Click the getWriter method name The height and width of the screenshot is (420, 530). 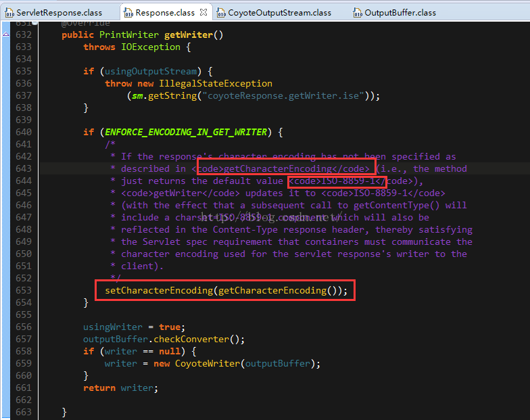tap(188, 35)
